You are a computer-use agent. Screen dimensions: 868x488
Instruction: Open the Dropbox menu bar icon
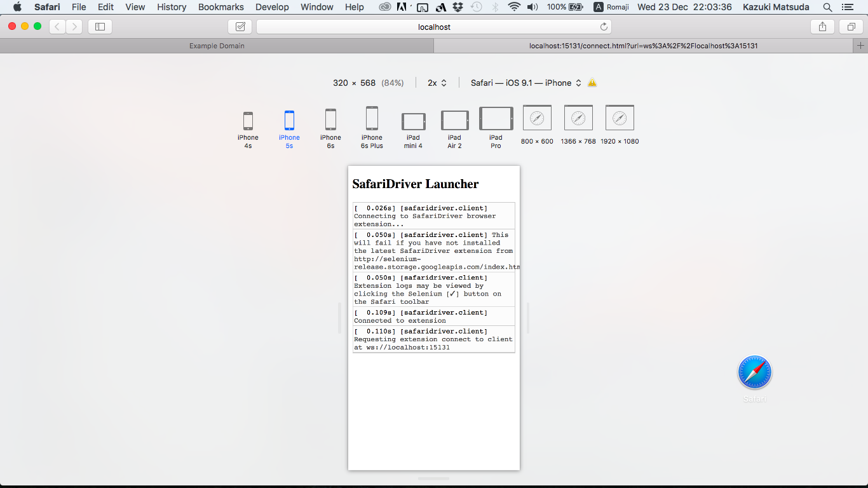(x=458, y=7)
